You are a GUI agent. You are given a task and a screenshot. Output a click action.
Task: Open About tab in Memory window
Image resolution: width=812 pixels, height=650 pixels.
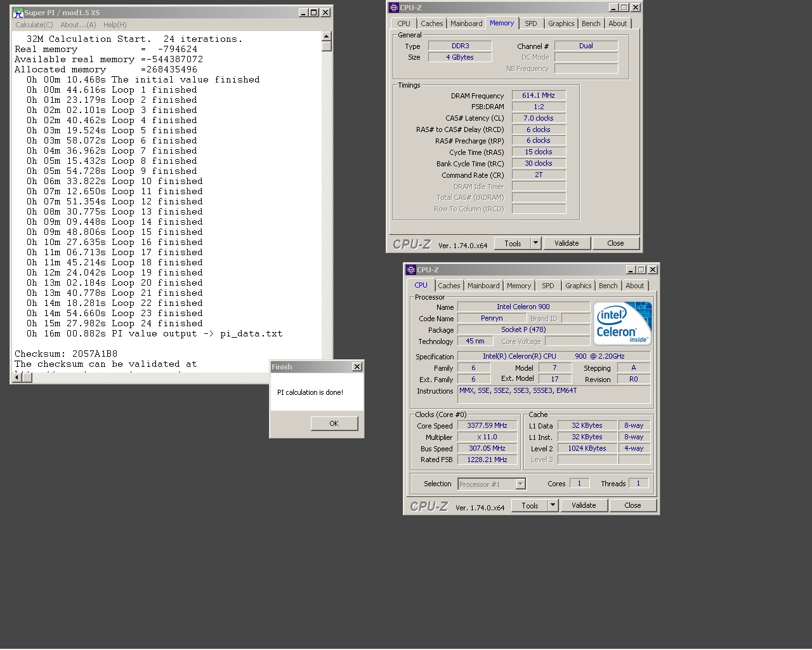click(x=618, y=23)
